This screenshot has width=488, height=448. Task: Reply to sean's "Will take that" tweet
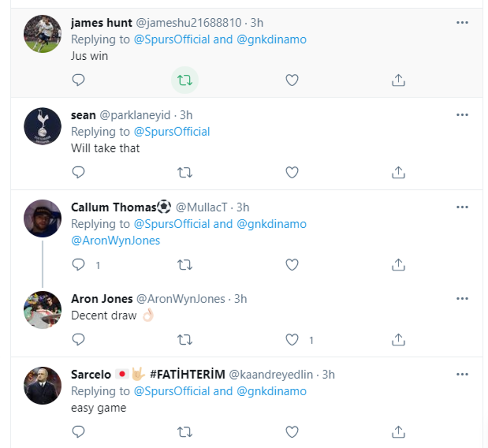[78, 172]
